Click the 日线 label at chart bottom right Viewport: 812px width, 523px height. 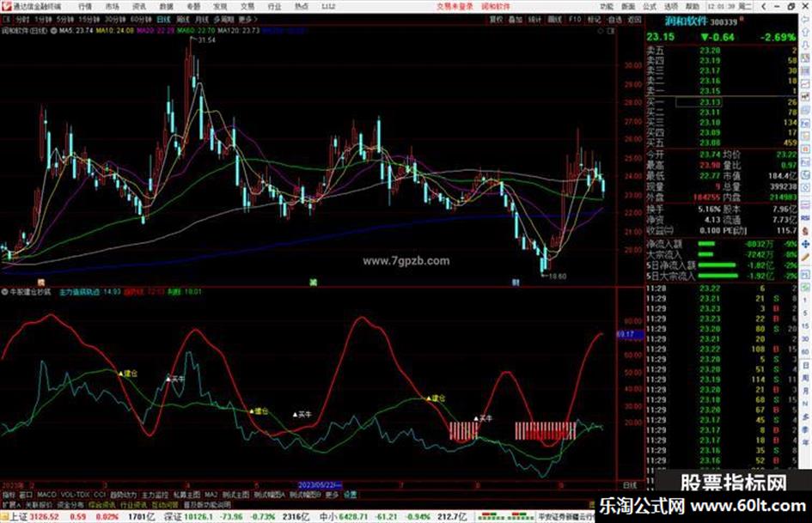tap(630, 485)
